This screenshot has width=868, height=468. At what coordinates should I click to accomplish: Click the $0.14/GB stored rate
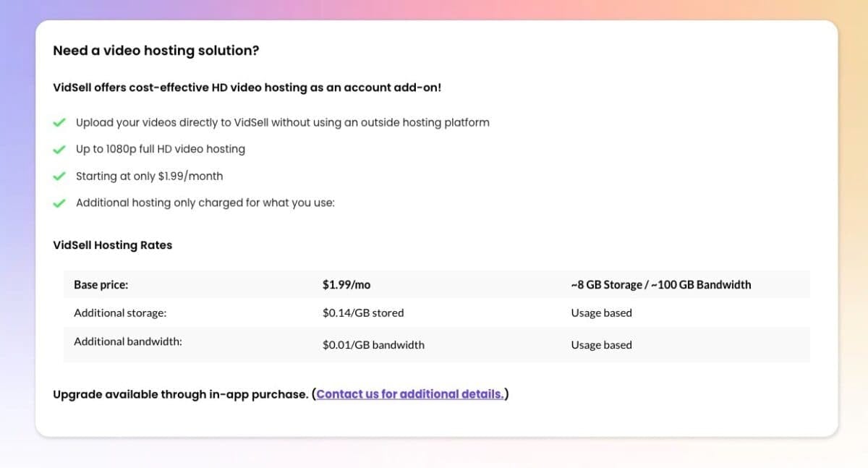(x=363, y=312)
